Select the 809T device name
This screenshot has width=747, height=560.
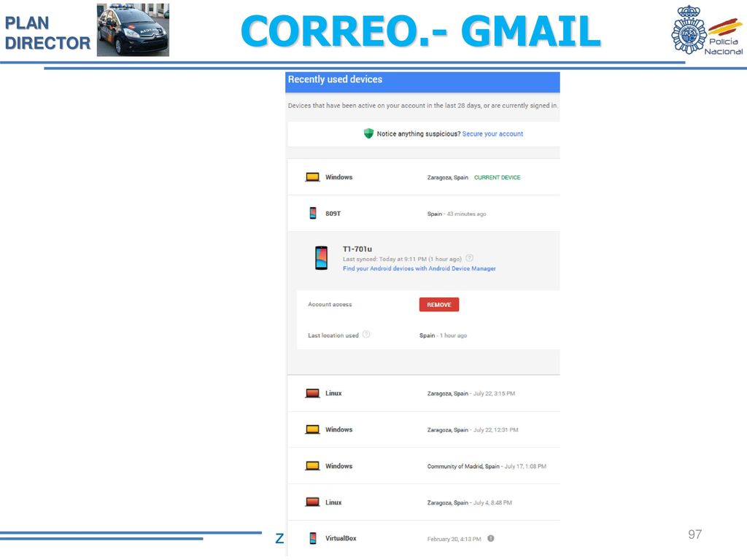(x=333, y=214)
